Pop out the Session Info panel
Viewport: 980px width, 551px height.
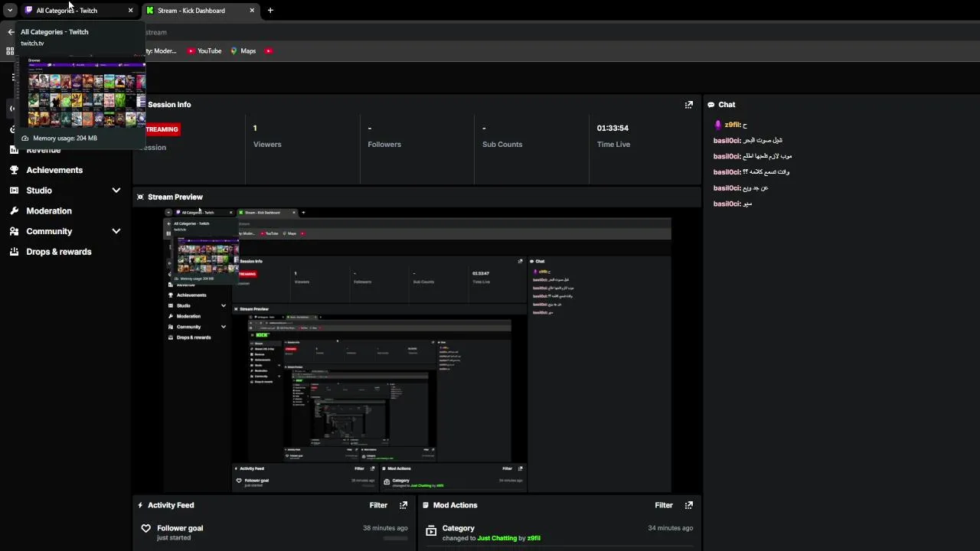(x=688, y=105)
